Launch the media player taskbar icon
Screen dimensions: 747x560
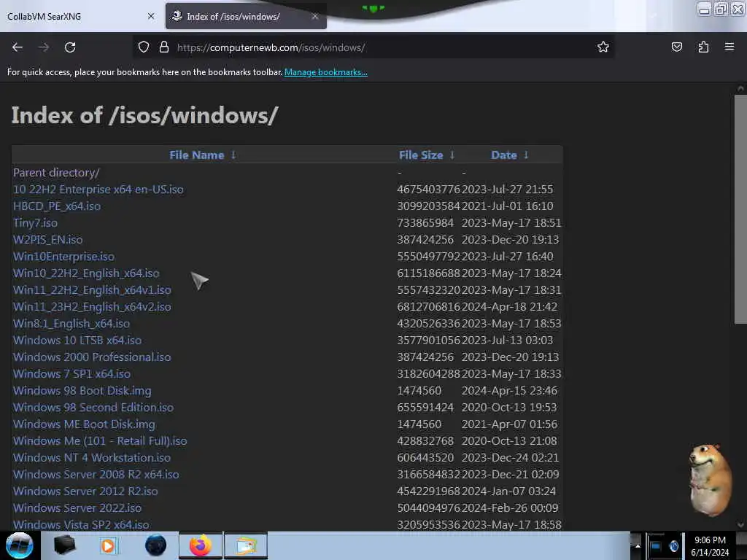pos(108,545)
